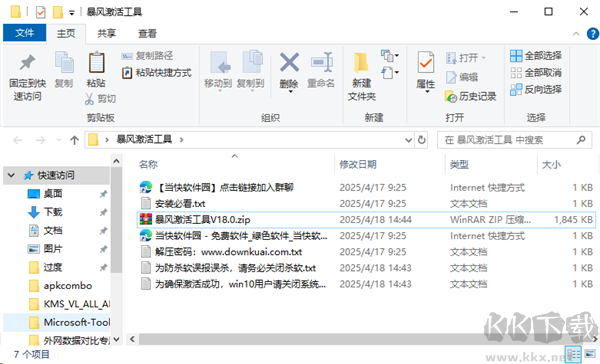The height and width of the screenshot is (364, 600).
Task: Open the KMS_VL_ALL folder in sidebar
Action: click(x=76, y=304)
